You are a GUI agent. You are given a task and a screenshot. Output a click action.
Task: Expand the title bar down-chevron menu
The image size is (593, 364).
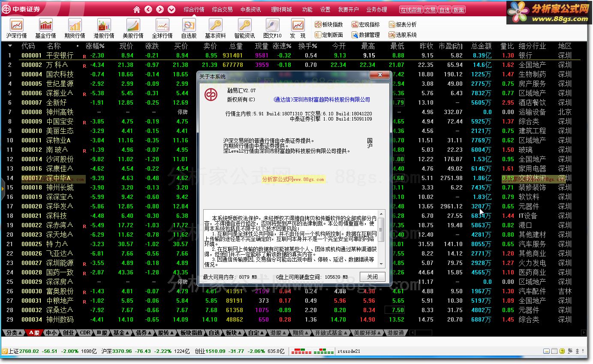click(172, 9)
